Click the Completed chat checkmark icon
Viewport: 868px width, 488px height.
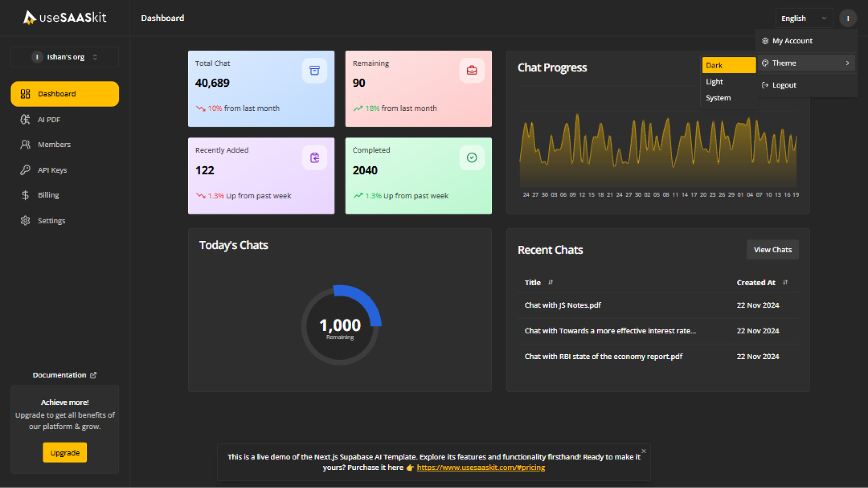[x=472, y=157]
